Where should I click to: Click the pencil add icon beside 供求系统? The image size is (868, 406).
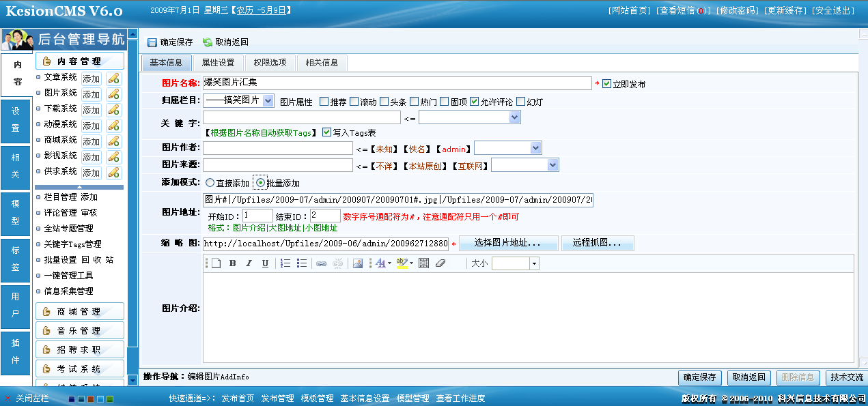(x=113, y=172)
